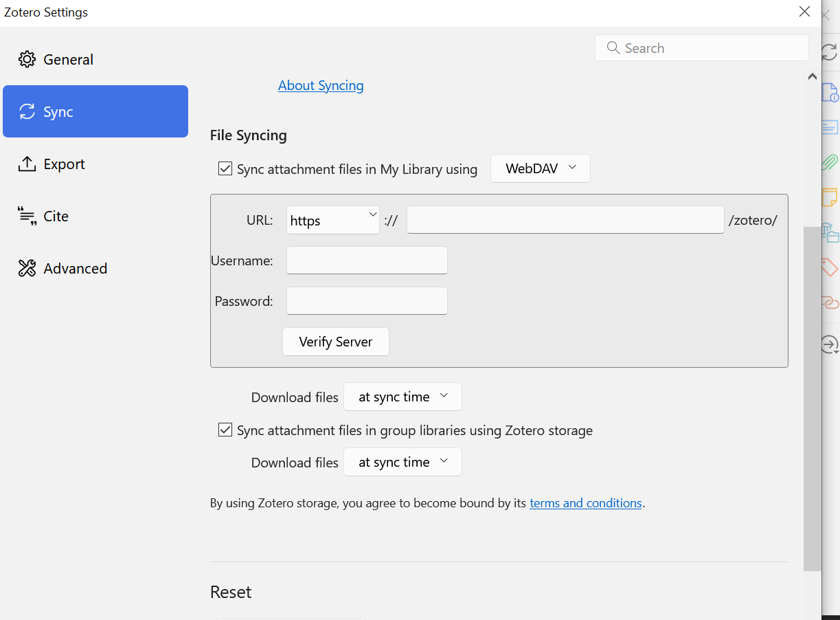Screen dimensions: 840x620
Task: Select the Notes sticky-note panel icon
Action: point(830,197)
